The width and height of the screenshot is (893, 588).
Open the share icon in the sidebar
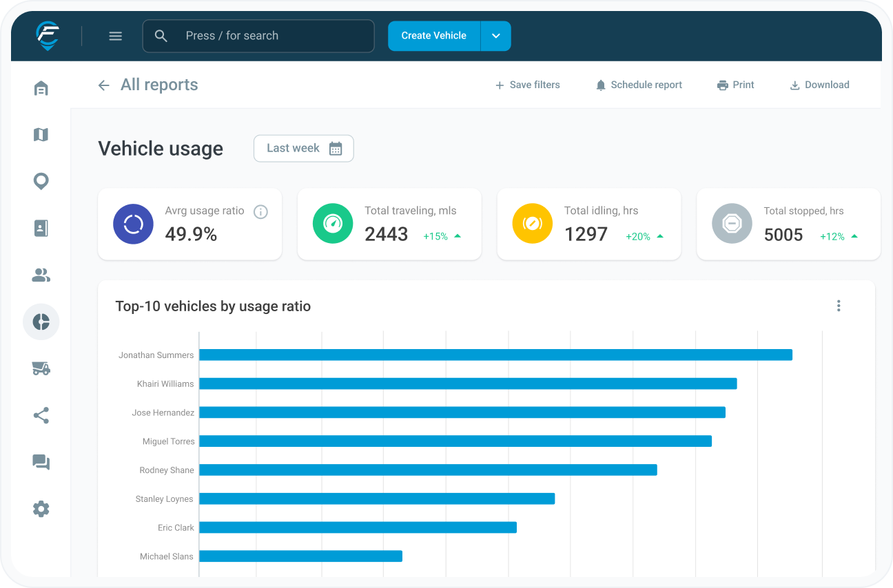(41, 415)
